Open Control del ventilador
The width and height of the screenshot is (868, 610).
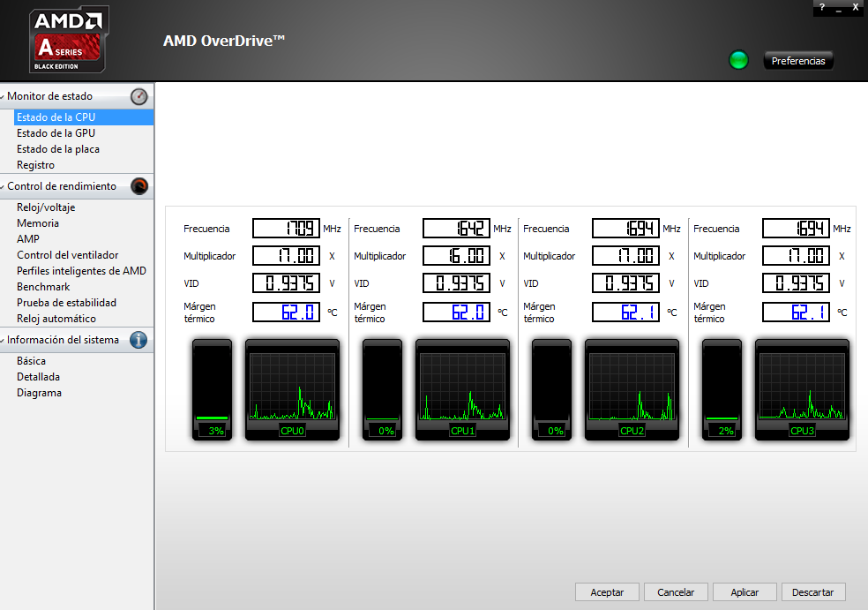[68, 255]
